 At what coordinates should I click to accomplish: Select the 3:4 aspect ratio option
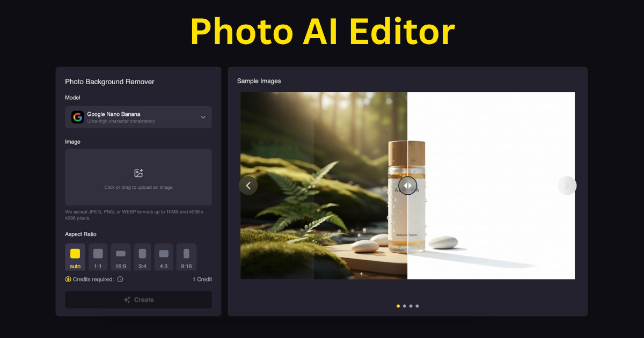(142, 254)
